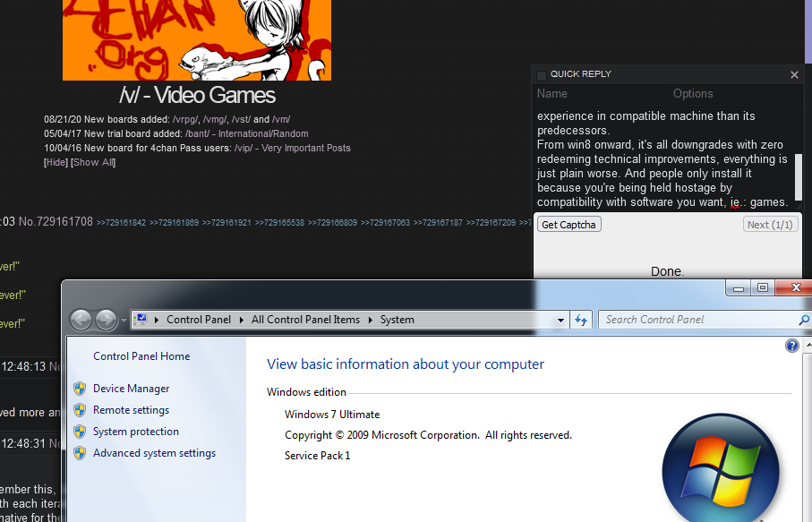Click the Windows 7 logo orb
Image resolution: width=812 pixels, height=522 pixels.
pos(721,470)
